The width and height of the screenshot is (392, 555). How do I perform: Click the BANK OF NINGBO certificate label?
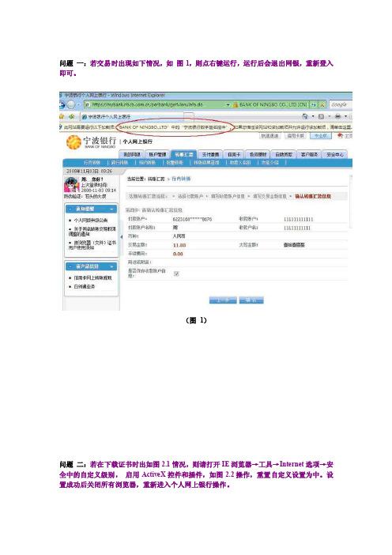(x=273, y=105)
